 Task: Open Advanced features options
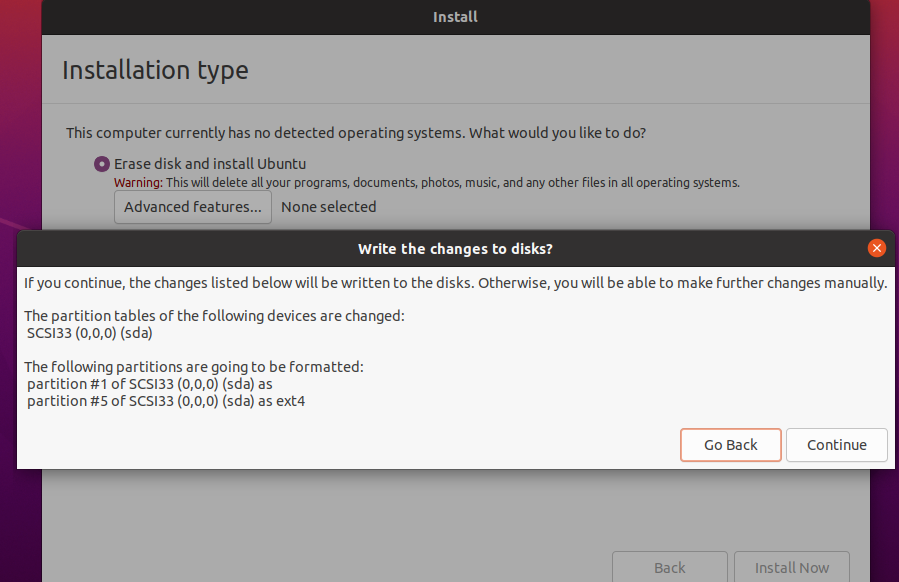pos(193,207)
